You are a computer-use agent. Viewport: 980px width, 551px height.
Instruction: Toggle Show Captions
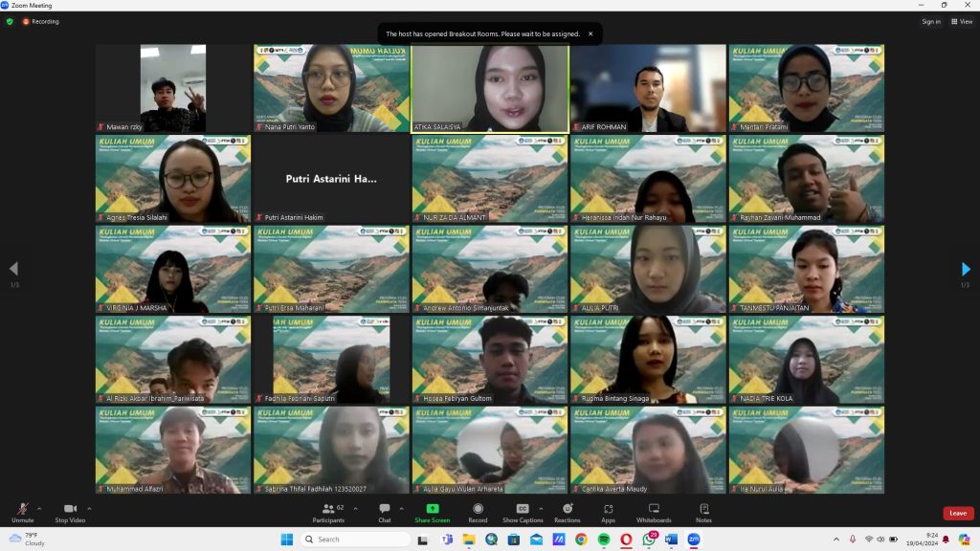pos(523,512)
